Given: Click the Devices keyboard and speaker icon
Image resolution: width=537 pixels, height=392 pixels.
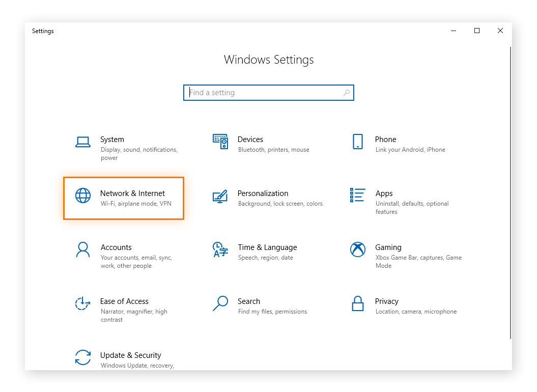Looking at the screenshot, I should (x=220, y=142).
